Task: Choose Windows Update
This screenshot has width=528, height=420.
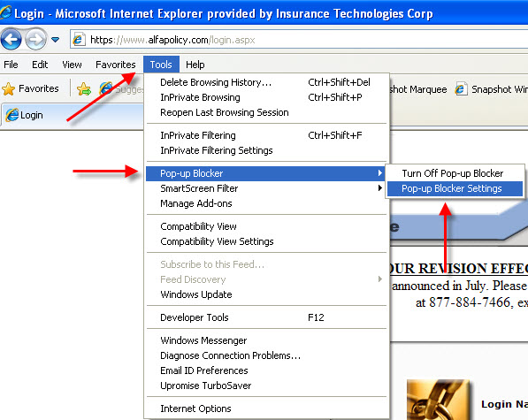Action: click(x=267, y=294)
